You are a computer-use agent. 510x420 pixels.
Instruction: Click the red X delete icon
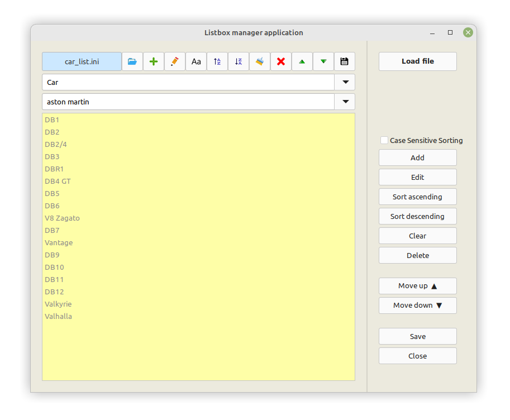pyautogui.click(x=281, y=61)
